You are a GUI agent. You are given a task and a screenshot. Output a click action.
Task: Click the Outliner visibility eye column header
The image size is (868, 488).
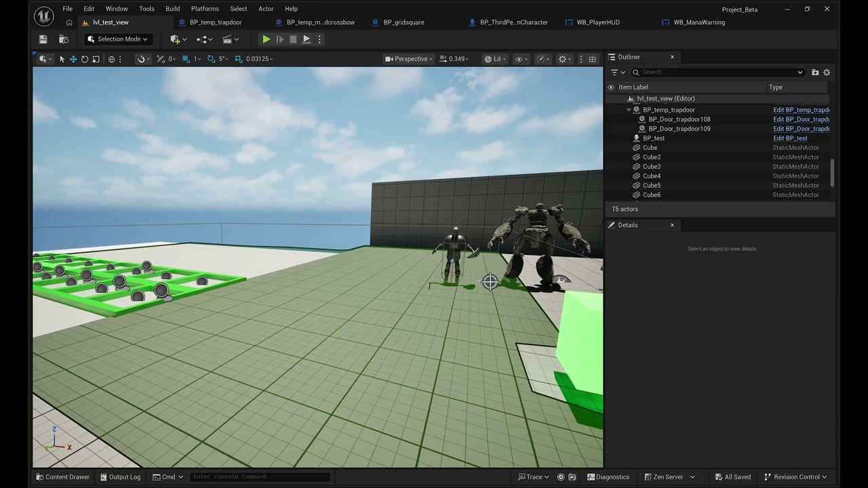tap(611, 87)
